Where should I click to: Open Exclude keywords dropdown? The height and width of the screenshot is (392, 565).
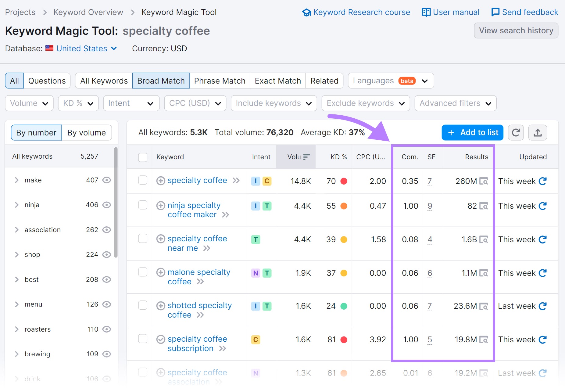366,103
